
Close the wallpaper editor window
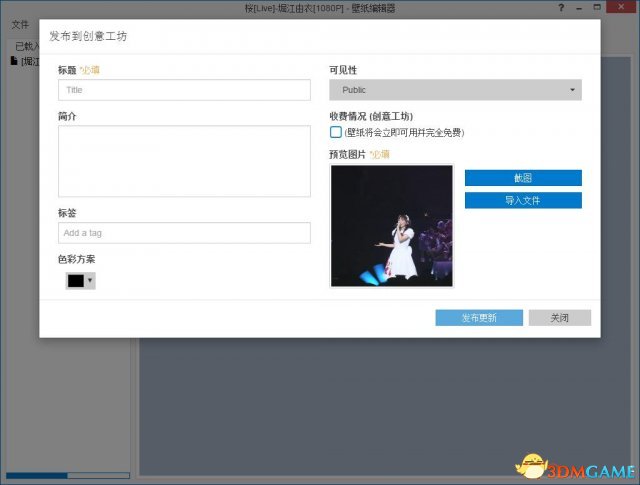(621, 7)
